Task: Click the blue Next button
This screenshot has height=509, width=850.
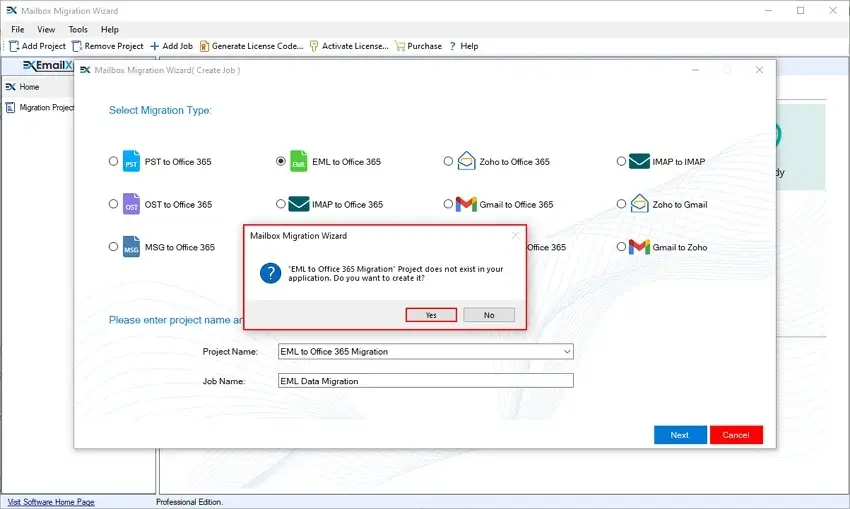Action: 680,435
